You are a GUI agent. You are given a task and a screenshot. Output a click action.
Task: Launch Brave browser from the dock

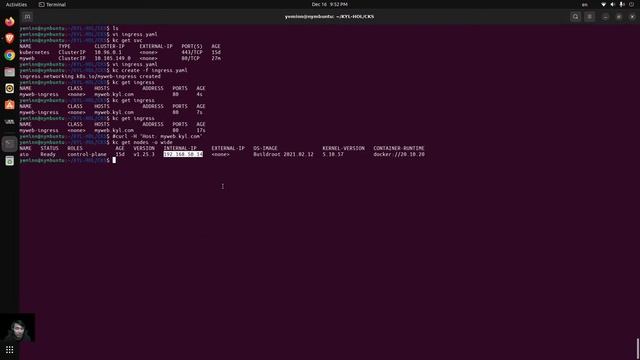pyautogui.click(x=9, y=38)
